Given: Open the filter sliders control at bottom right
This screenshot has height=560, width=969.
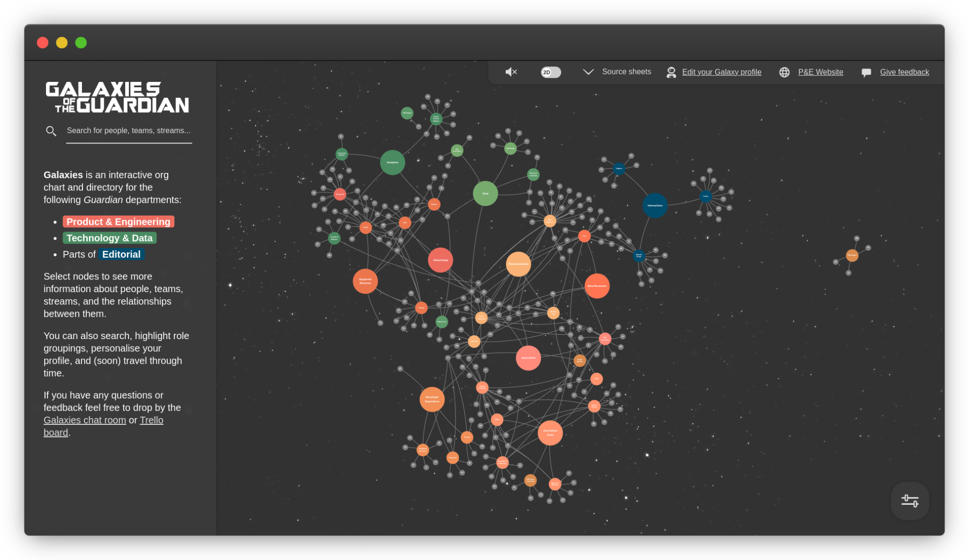Looking at the screenshot, I should click(x=910, y=501).
